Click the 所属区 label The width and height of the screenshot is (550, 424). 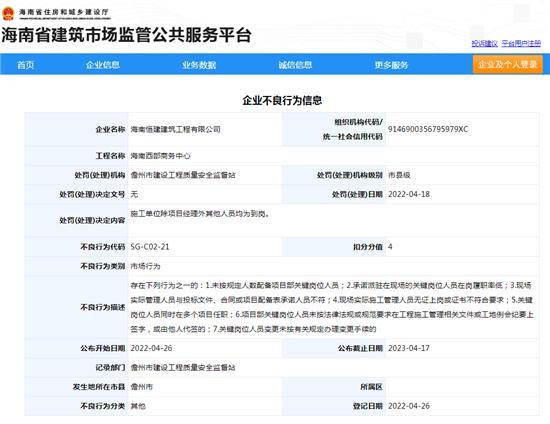(371, 387)
